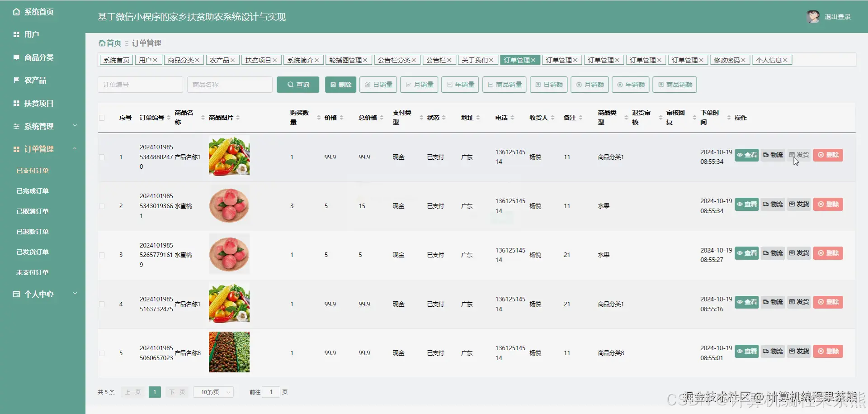The image size is (868, 414).
Task: Go to 商品分类 in the sidebar
Action: tap(33, 57)
